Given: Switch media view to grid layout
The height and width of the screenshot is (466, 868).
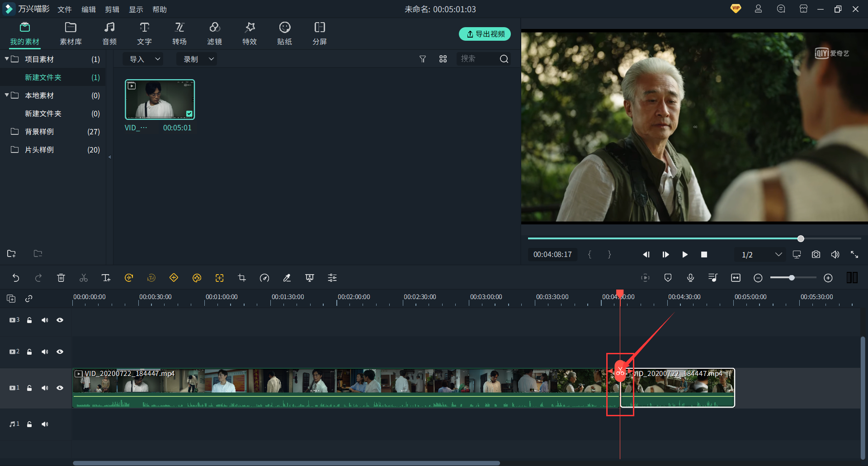Looking at the screenshot, I should tap(443, 59).
